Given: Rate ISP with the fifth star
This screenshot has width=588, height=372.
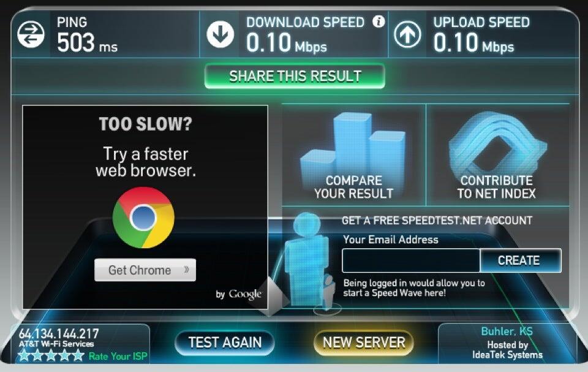Looking at the screenshot, I should coord(78,355).
